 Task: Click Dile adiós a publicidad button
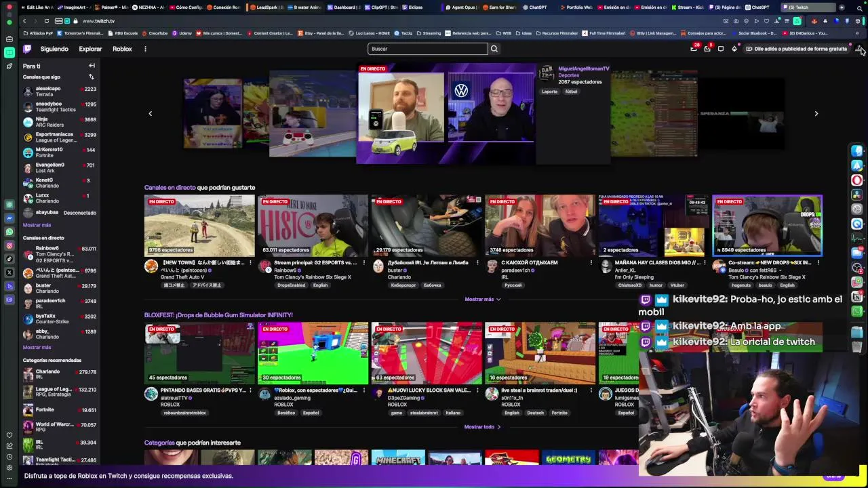[x=797, y=49]
